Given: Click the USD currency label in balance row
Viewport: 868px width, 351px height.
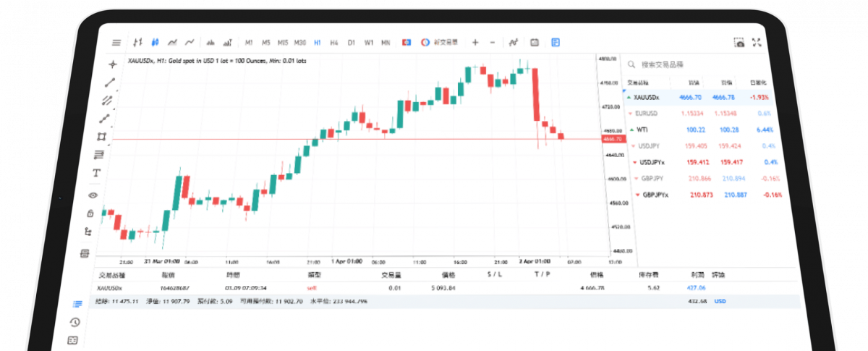Looking at the screenshot, I should [x=720, y=300].
